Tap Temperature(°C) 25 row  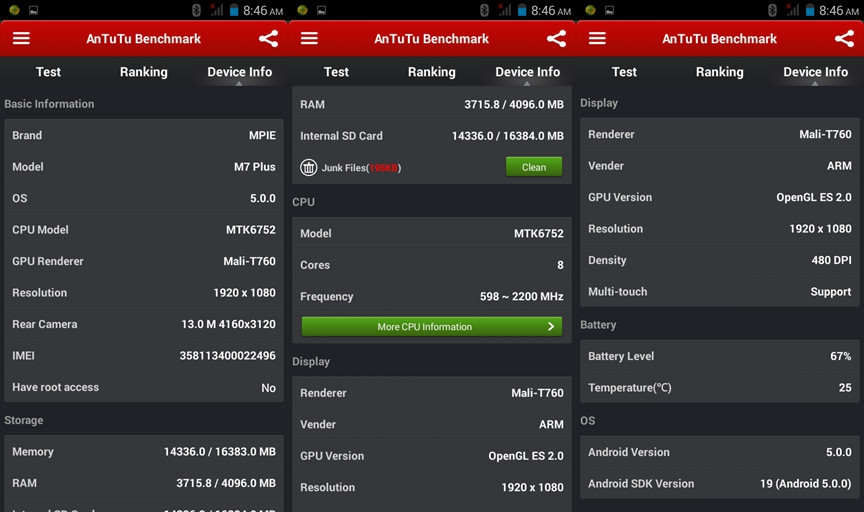coord(720,387)
